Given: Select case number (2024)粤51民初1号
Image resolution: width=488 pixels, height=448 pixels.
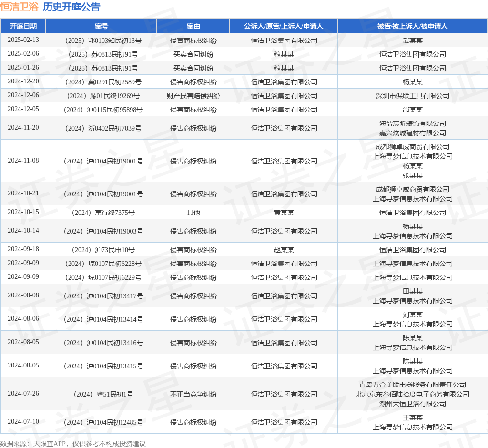Looking at the screenshot, I should click(x=103, y=395).
